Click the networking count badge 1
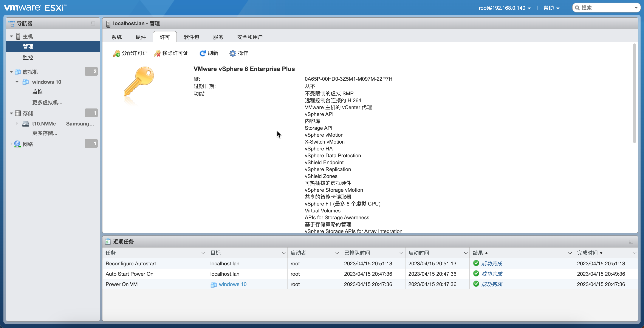Image resolution: width=644 pixels, height=328 pixels. (x=91, y=144)
